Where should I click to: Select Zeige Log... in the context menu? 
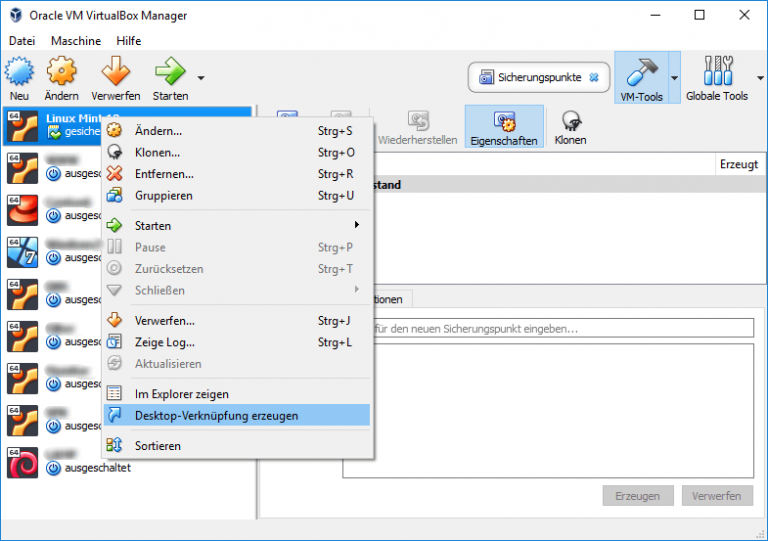click(x=238, y=342)
